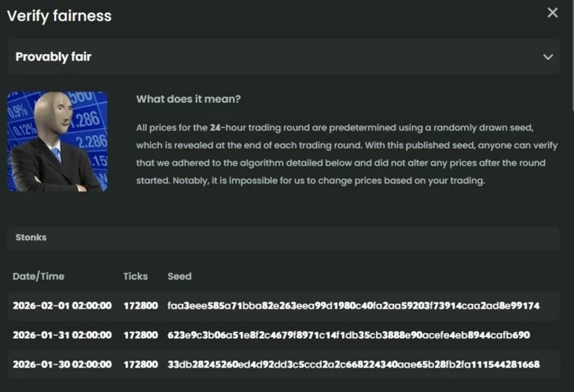Expand the Provably fair dropdown chevron

pos(548,57)
